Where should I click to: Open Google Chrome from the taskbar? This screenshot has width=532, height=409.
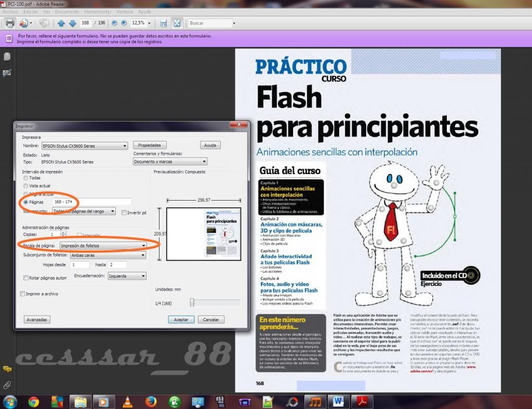tap(33, 402)
